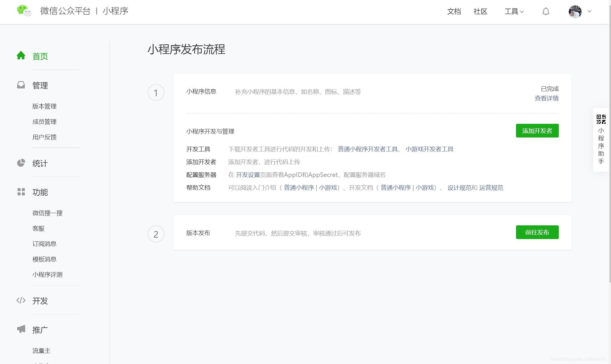Open 小游戏开发者工具 download link
The height and width of the screenshot is (364, 611).
(x=429, y=149)
